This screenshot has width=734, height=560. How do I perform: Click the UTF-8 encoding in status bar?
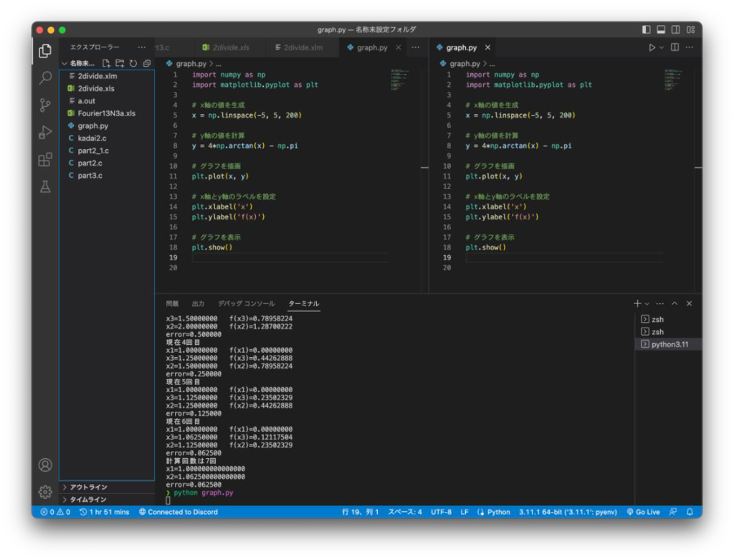tap(441, 512)
